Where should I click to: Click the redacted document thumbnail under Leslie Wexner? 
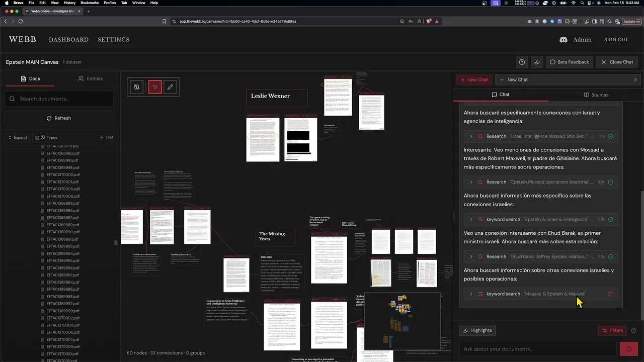[x=301, y=138]
